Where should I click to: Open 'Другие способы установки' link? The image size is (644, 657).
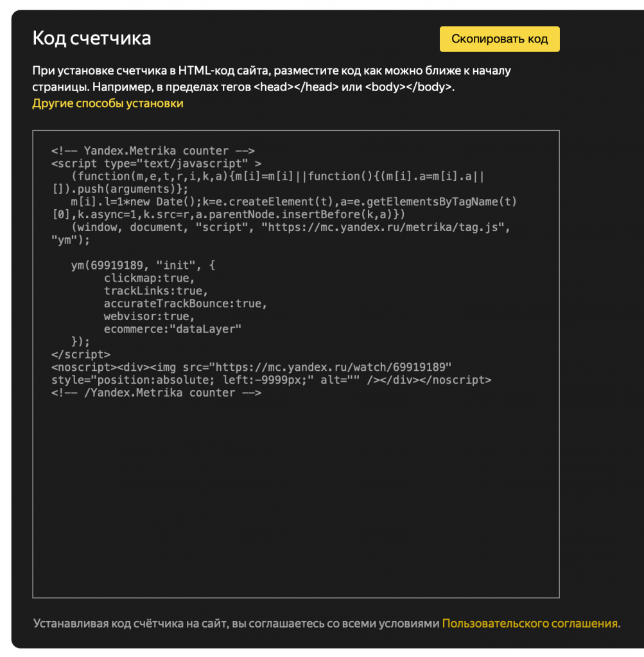pyautogui.click(x=108, y=103)
